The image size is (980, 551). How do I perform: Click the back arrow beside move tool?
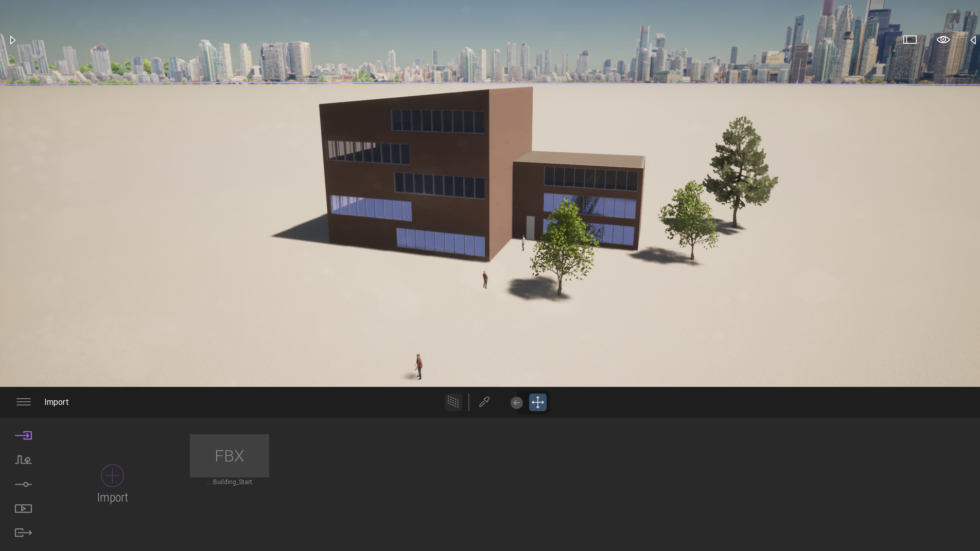[517, 402]
